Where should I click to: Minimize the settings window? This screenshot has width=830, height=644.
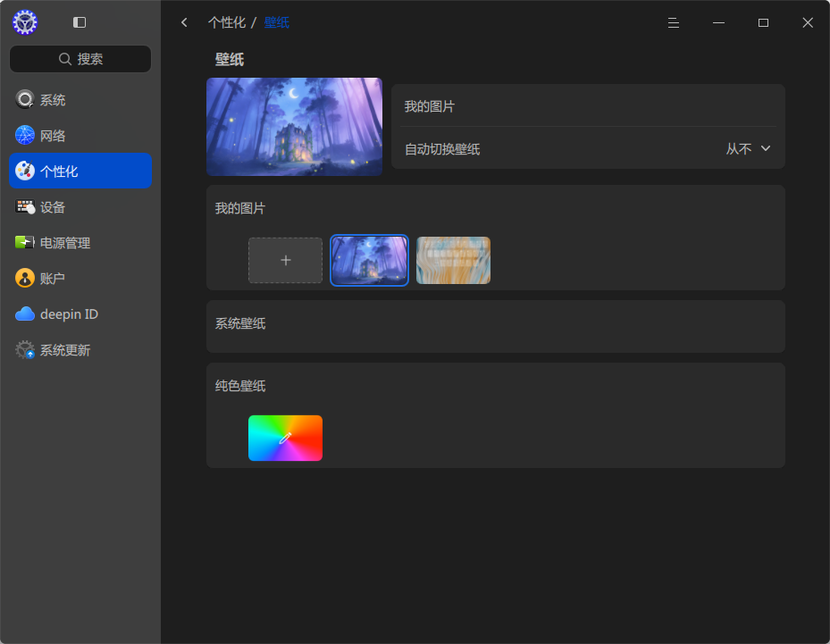(718, 22)
